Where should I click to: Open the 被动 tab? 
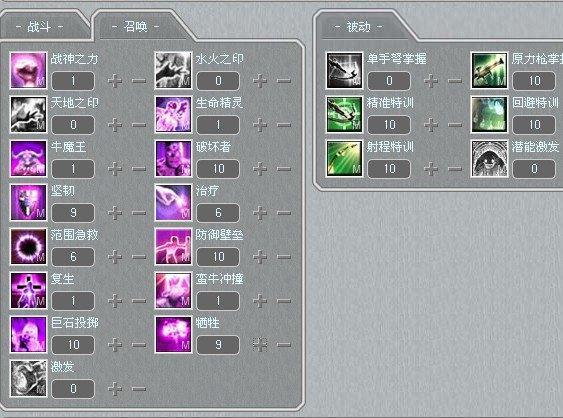point(358,27)
